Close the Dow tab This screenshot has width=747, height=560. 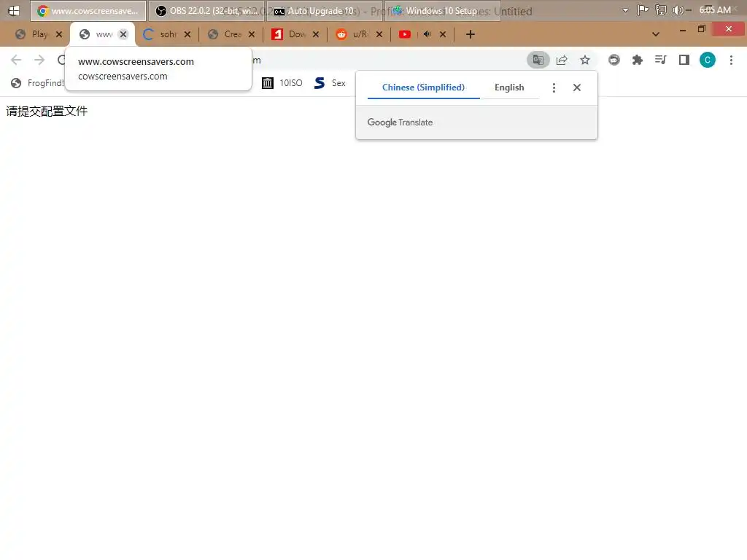(316, 34)
